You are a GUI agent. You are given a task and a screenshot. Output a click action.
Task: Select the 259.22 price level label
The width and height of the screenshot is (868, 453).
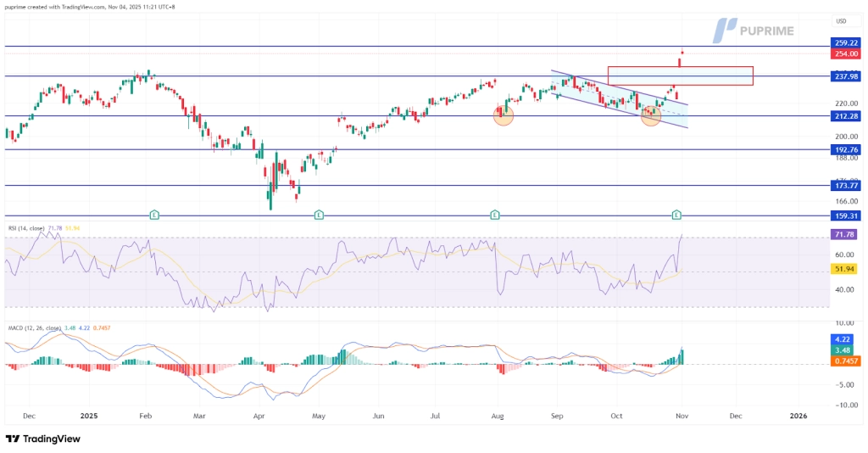846,42
